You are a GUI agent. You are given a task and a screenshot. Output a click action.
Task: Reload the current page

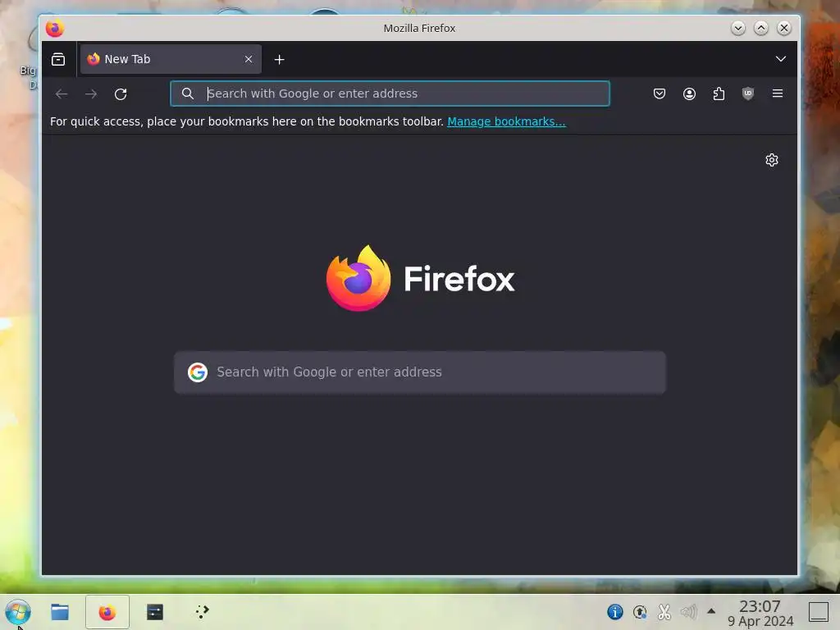(121, 94)
